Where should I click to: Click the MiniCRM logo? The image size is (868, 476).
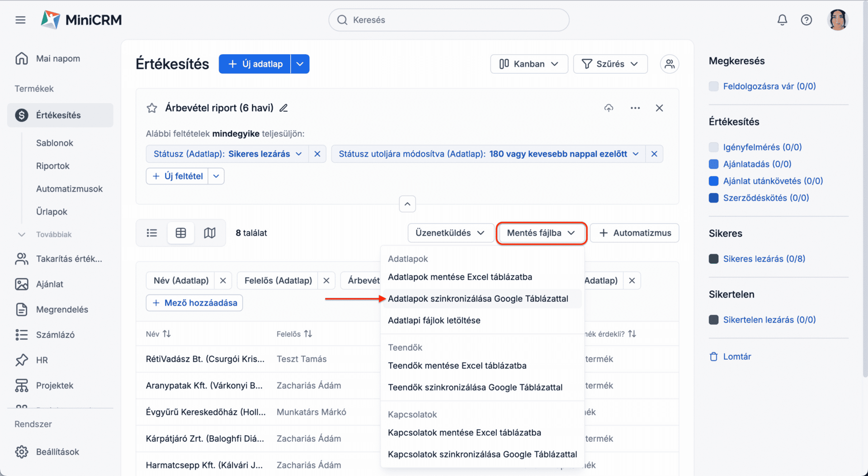(81, 20)
